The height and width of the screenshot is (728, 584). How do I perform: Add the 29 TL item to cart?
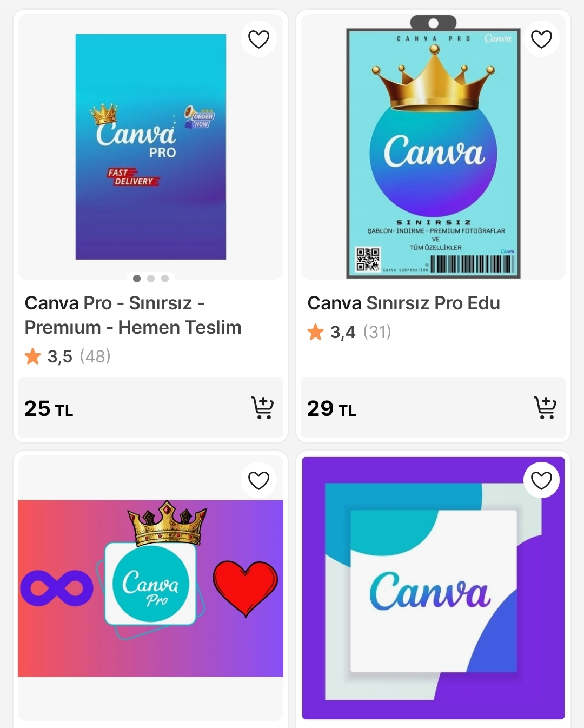(x=545, y=408)
